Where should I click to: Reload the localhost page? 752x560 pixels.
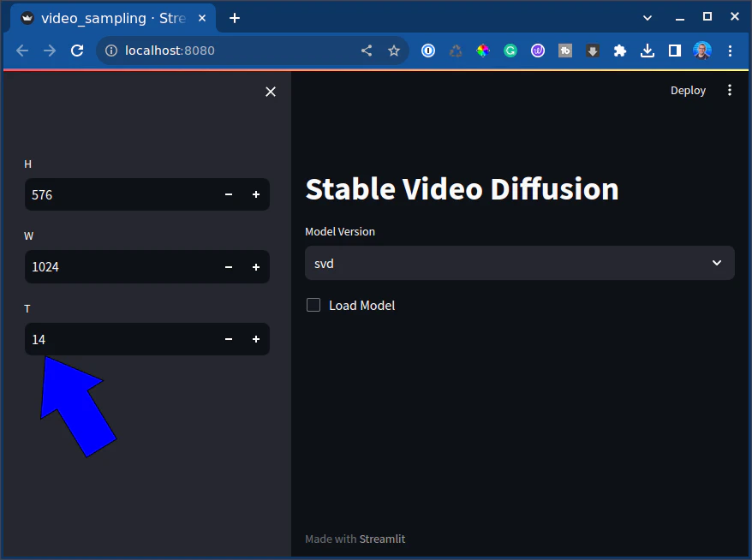(77, 51)
